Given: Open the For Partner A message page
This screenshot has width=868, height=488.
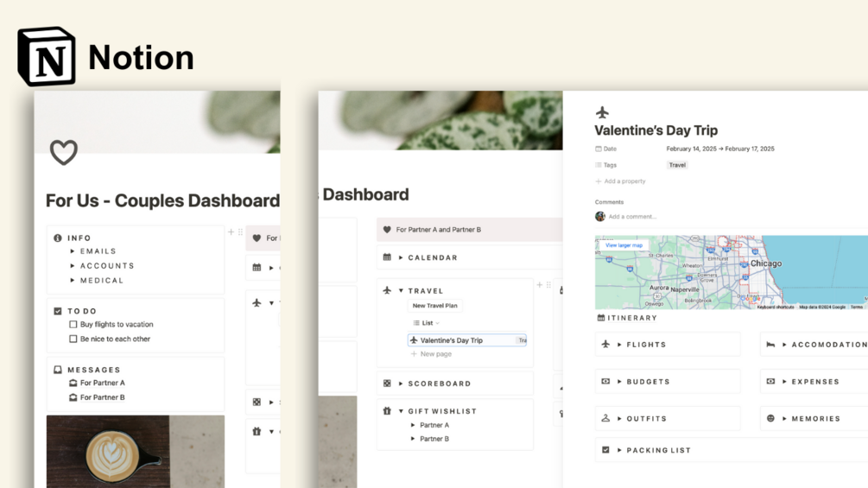Looking at the screenshot, I should point(103,383).
